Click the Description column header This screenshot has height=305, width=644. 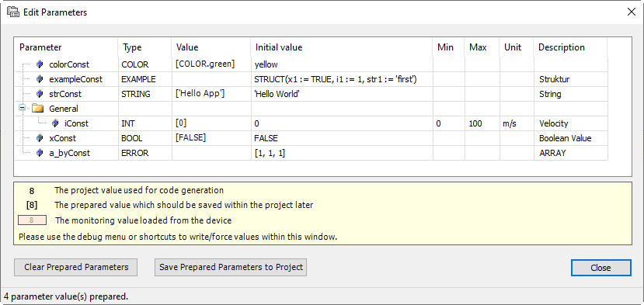click(570, 47)
